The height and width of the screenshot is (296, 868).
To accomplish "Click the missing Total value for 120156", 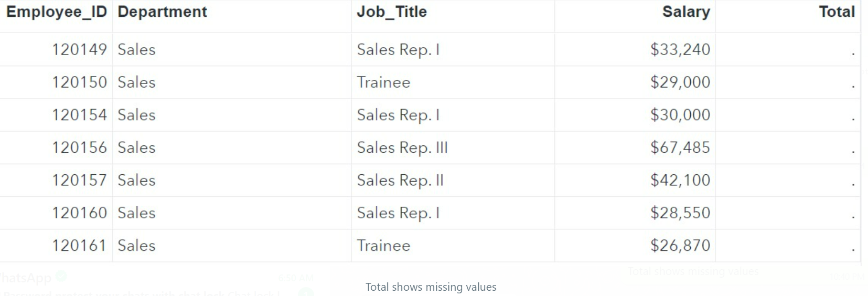I will [x=853, y=151].
